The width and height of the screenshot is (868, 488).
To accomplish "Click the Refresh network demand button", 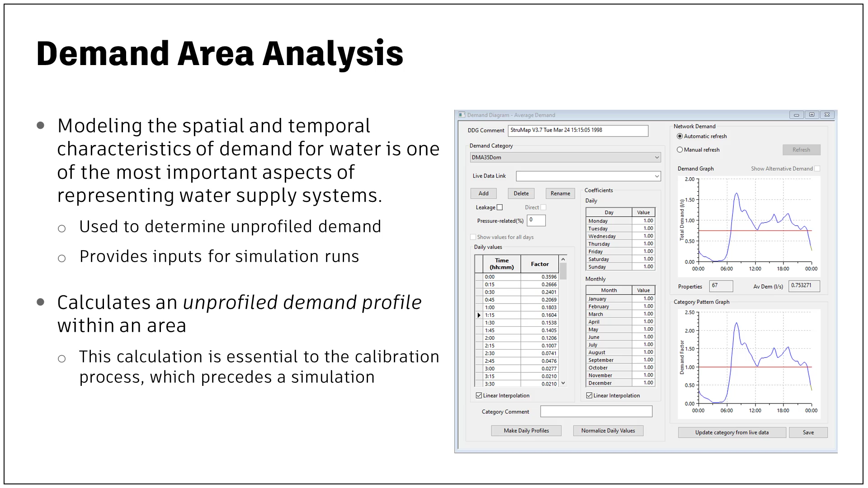I will [x=804, y=149].
